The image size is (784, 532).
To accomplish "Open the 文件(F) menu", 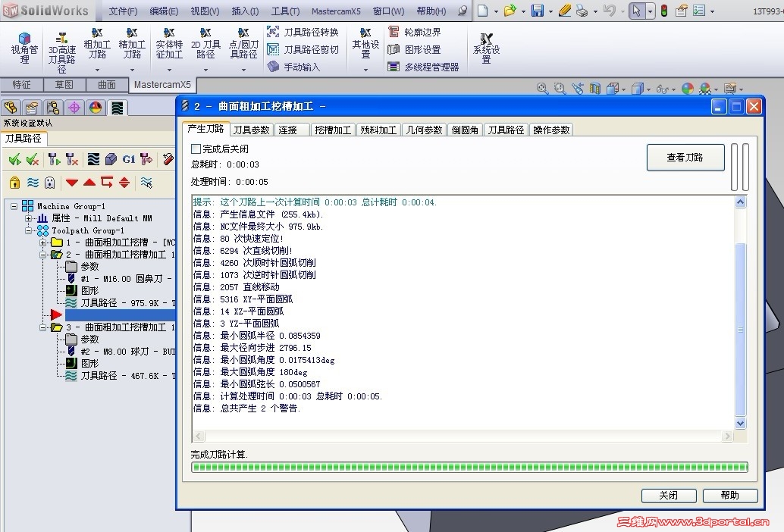I will point(123,11).
